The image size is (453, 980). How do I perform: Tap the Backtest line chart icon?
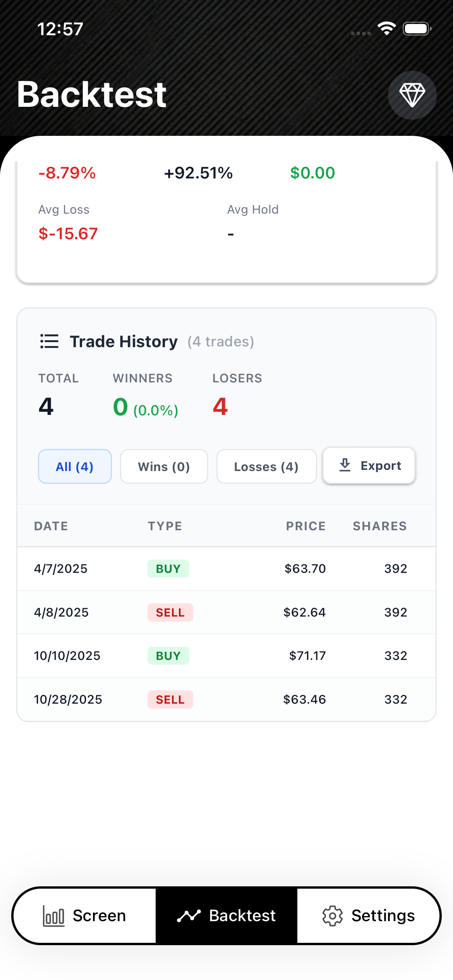tap(189, 916)
